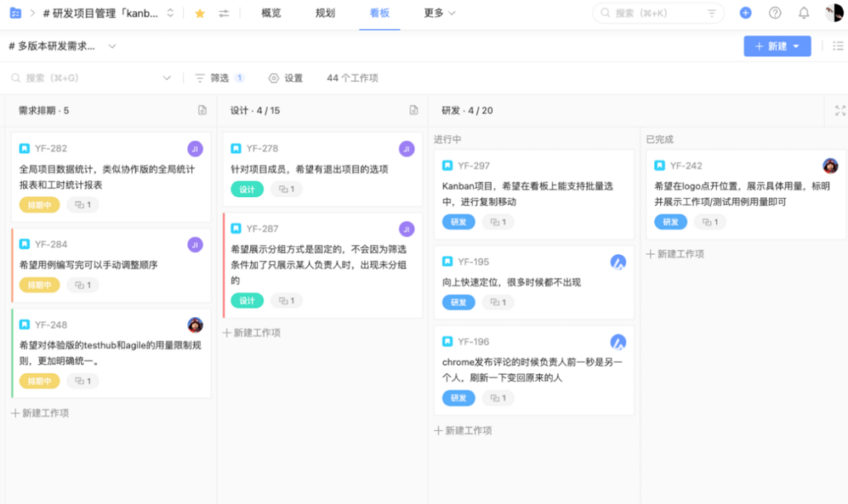Image resolution: width=848 pixels, height=504 pixels.
Task: Click the fullscreen expand icon near 研发 column
Action: click(840, 110)
